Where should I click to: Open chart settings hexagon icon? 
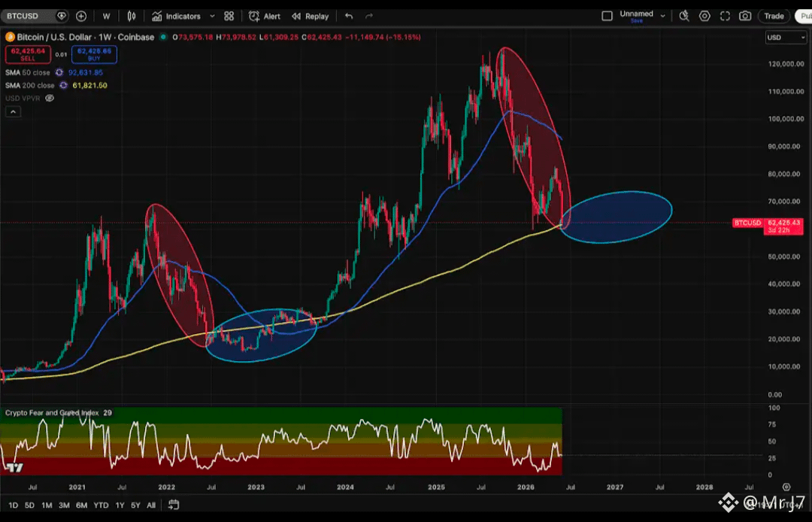pos(704,16)
